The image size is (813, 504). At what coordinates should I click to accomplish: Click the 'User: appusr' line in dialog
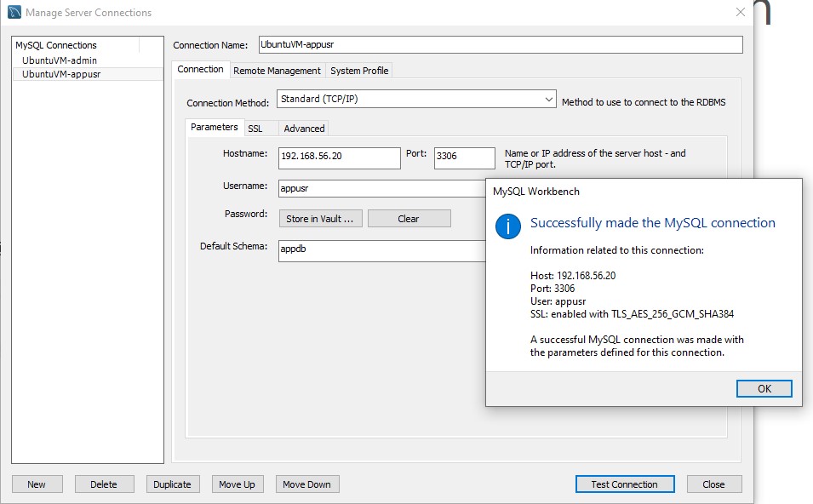click(558, 301)
